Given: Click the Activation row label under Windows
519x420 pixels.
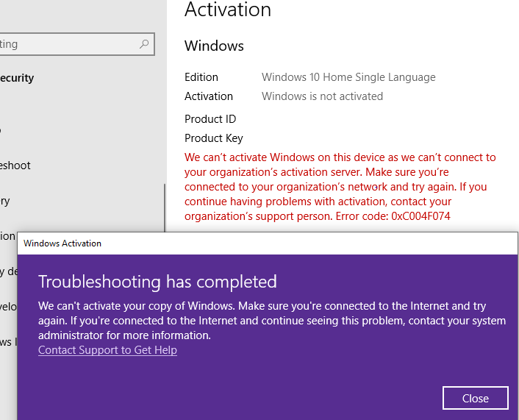Looking at the screenshot, I should coord(209,96).
